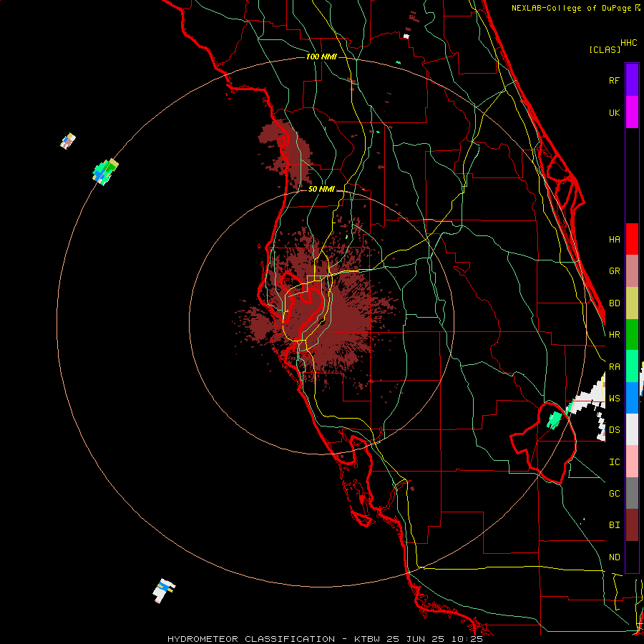Click the IC legend label
Screen dimensions: 644x644
coord(615,462)
